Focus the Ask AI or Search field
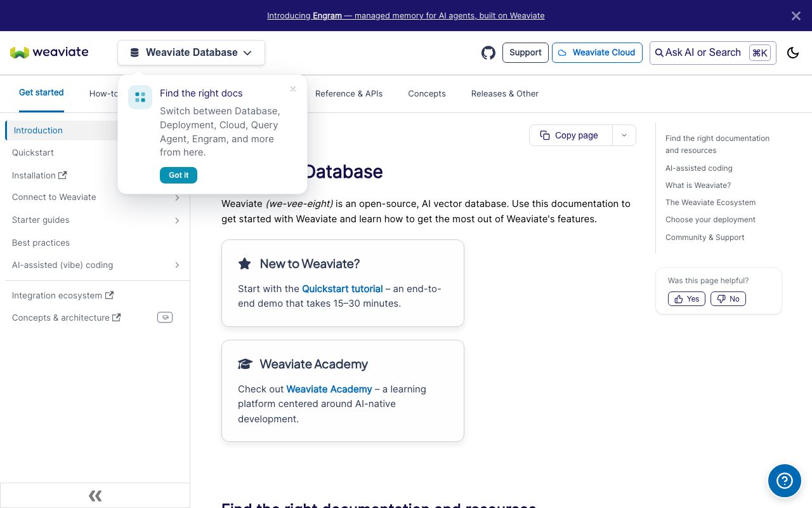 pyautogui.click(x=713, y=53)
